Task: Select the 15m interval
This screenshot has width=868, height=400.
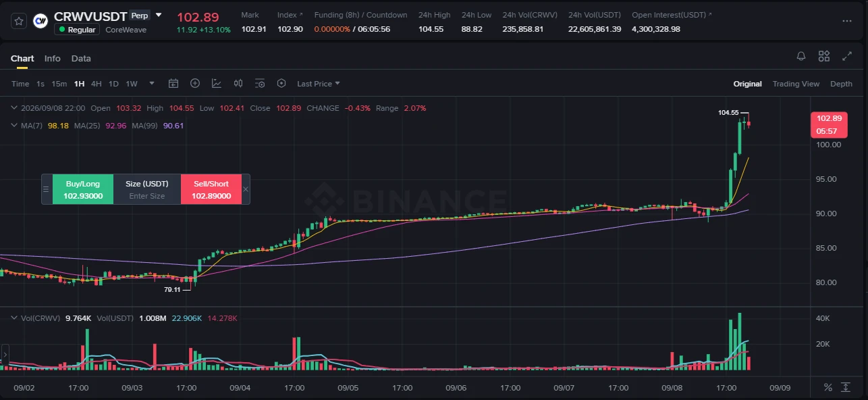Action: (59, 84)
